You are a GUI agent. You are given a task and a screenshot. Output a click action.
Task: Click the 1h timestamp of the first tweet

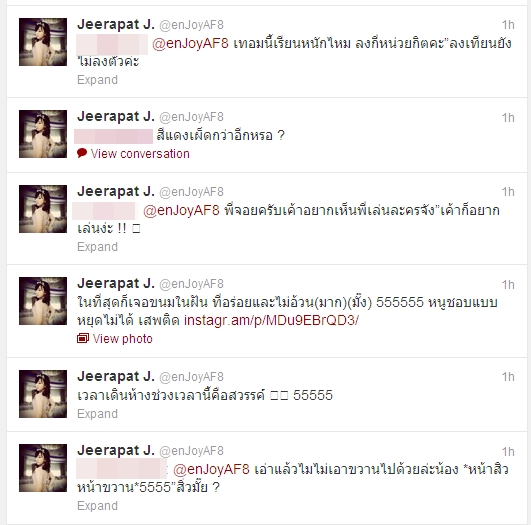(x=508, y=25)
